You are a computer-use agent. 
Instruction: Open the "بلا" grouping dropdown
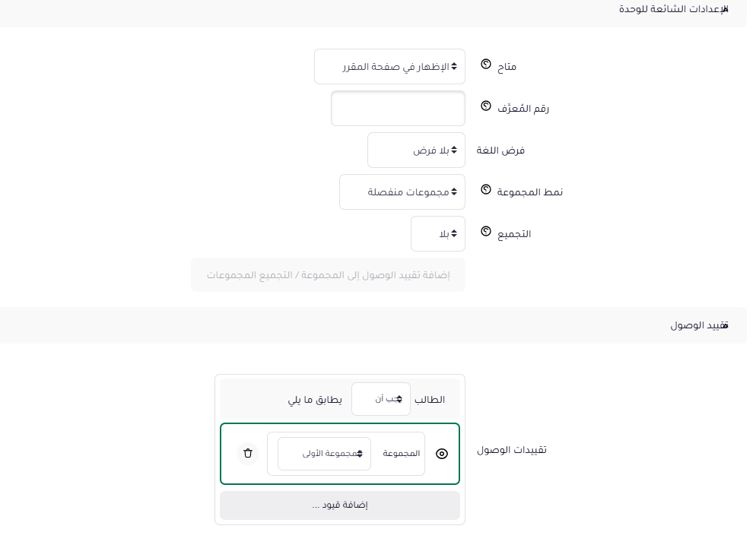pos(438,233)
